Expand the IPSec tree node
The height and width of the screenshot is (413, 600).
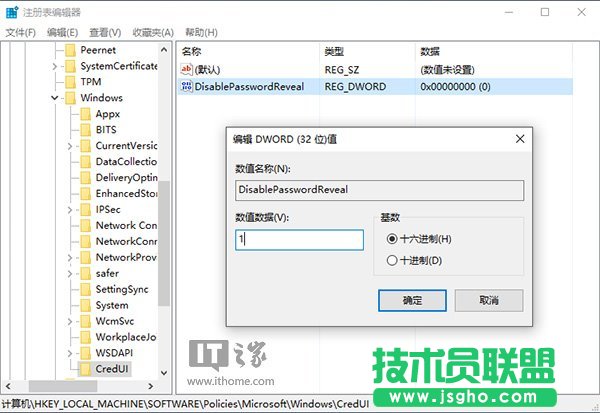point(70,210)
